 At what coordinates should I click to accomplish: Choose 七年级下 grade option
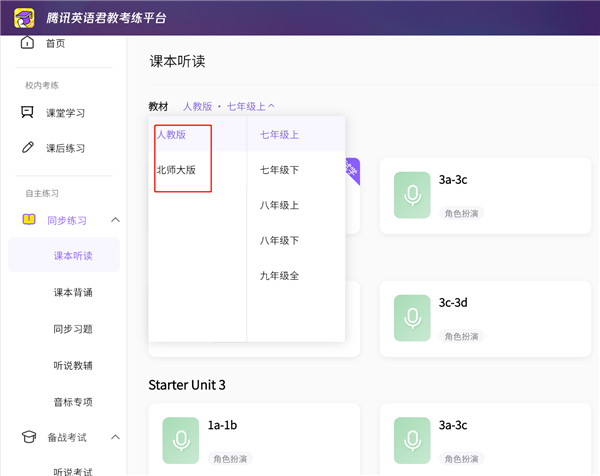click(x=280, y=170)
